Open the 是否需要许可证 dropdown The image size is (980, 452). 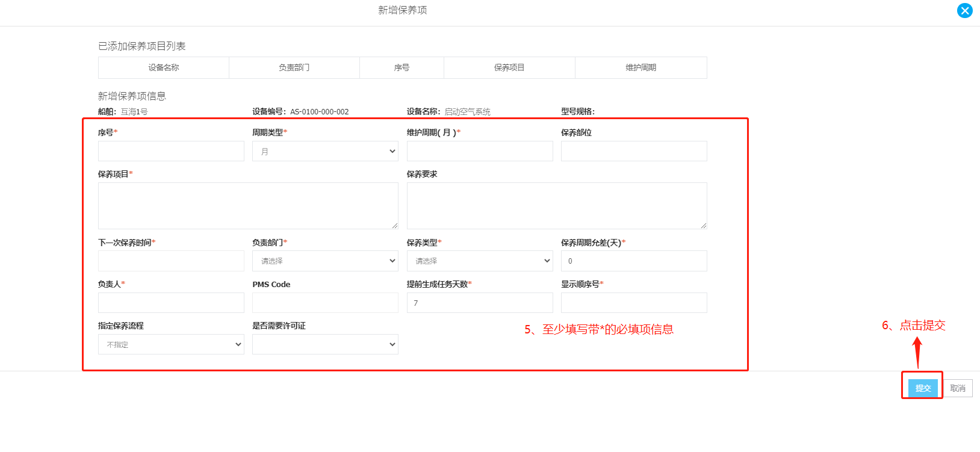pyautogui.click(x=325, y=344)
